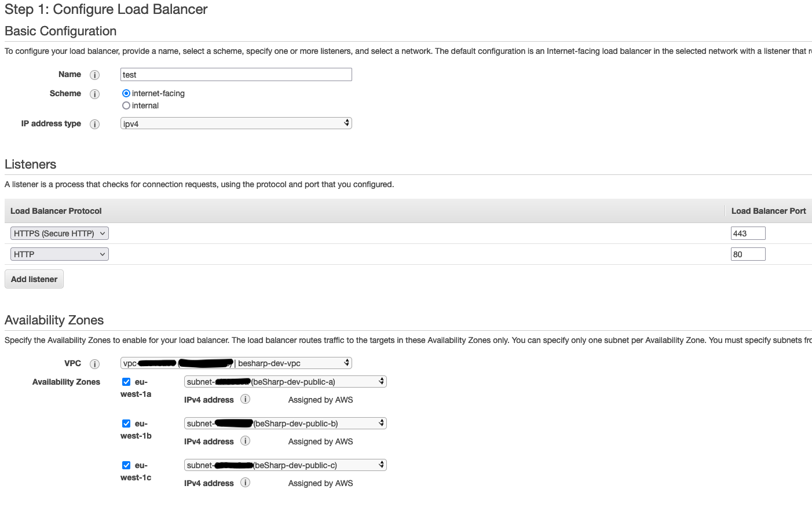Open the beSharp-dev-public-b subnet dropdown
This screenshot has height=522, width=812.
[x=285, y=424]
